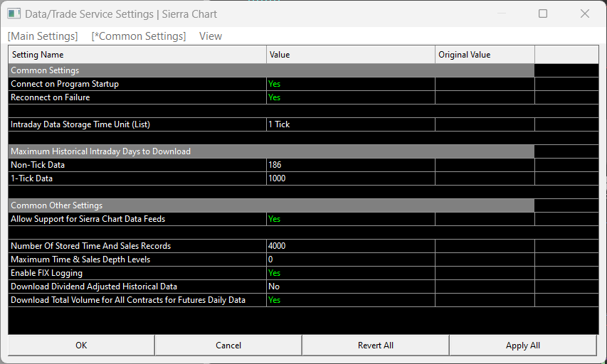Click the Setting Name column header

[x=137, y=55]
